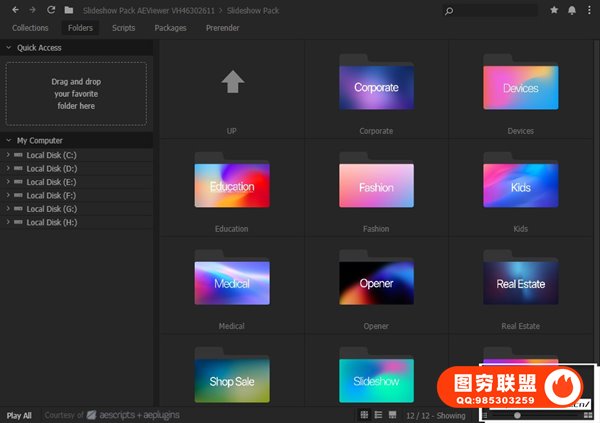
Task: Refresh the current folder view
Action: tap(51, 10)
